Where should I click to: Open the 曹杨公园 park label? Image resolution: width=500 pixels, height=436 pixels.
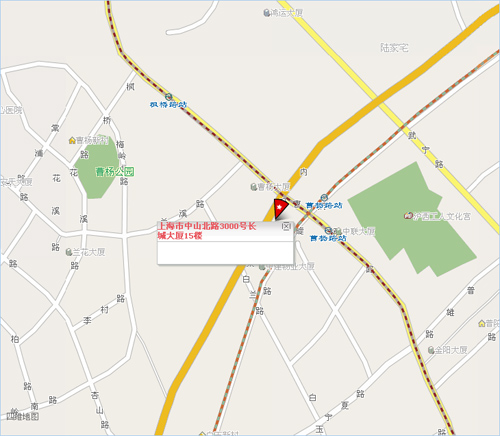(115, 172)
